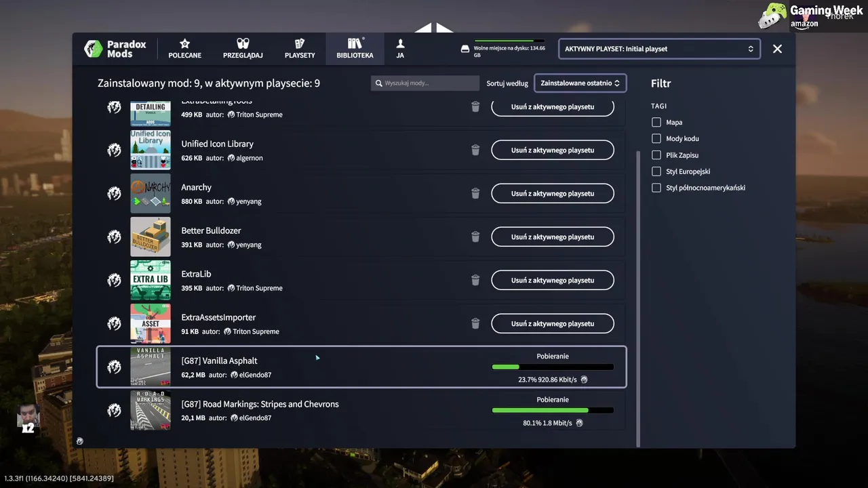
Task: Click the small Paradox icon at window bottom-left
Action: [x=80, y=441]
